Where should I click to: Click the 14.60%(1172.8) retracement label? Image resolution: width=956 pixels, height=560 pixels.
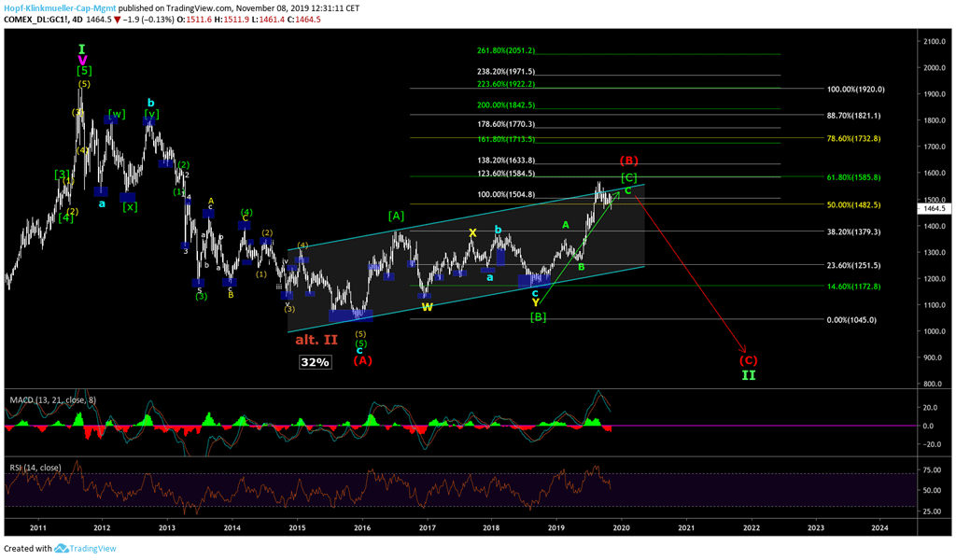[853, 287]
